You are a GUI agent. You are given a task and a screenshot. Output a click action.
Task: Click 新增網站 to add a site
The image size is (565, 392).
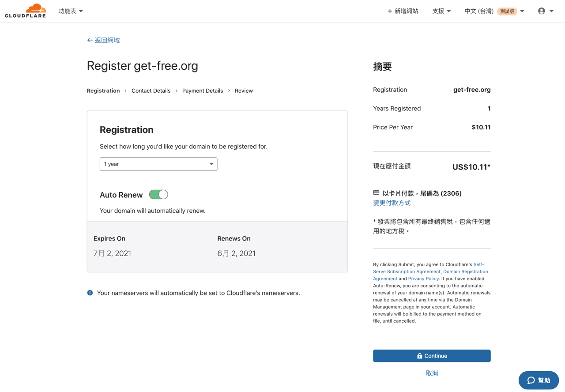click(403, 11)
